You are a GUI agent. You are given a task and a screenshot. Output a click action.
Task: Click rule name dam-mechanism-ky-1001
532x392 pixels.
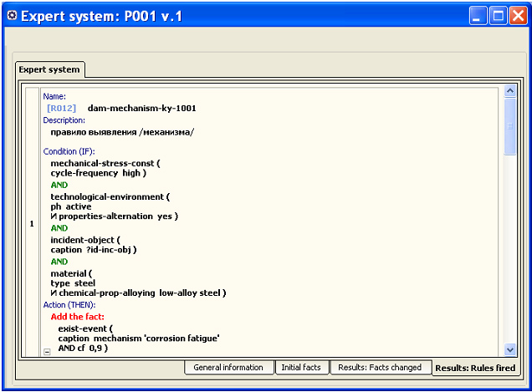point(142,108)
